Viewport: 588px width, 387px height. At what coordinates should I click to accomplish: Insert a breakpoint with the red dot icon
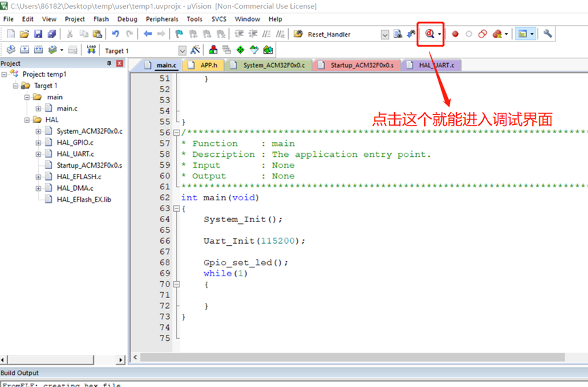(455, 34)
